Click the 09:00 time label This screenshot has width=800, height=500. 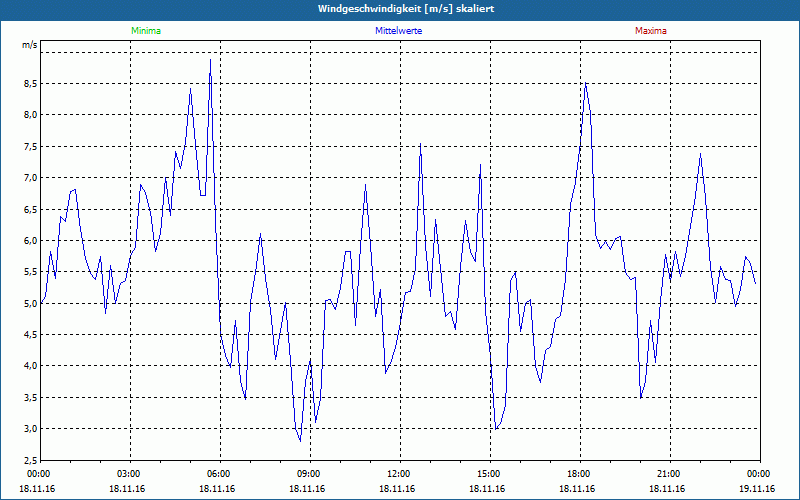[x=310, y=474]
